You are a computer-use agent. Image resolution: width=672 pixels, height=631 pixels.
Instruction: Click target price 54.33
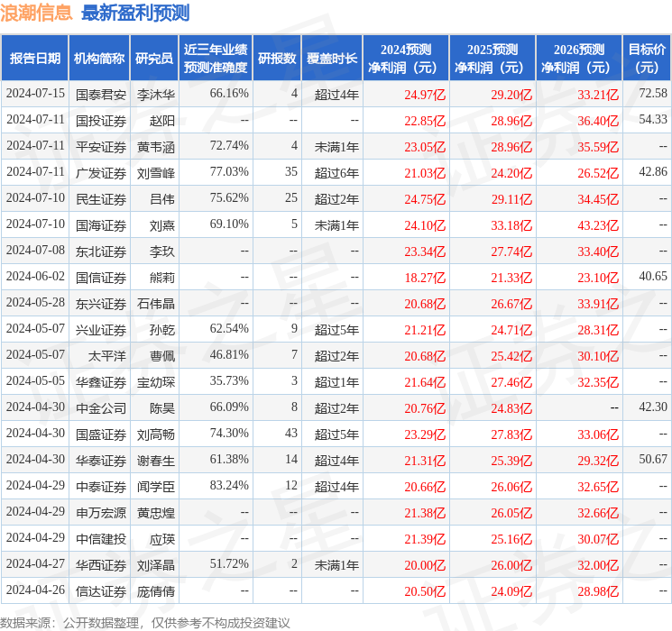point(653,120)
